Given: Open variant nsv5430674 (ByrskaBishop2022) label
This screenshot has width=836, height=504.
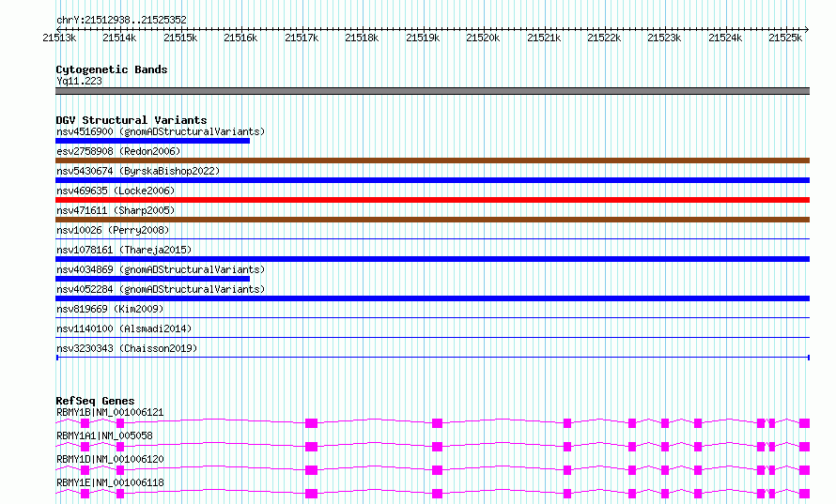Looking at the screenshot, I should 138,171.
